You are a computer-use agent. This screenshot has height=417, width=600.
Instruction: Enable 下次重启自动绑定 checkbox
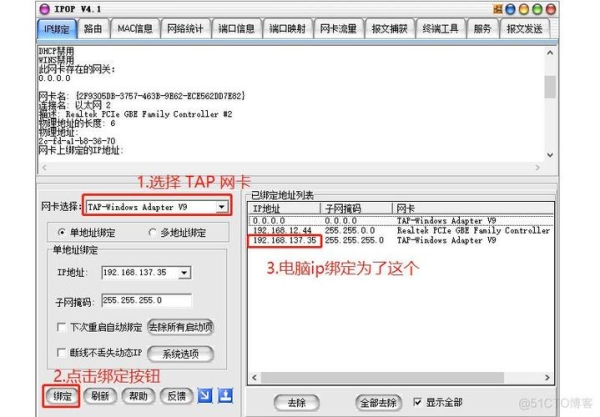pos(61,327)
